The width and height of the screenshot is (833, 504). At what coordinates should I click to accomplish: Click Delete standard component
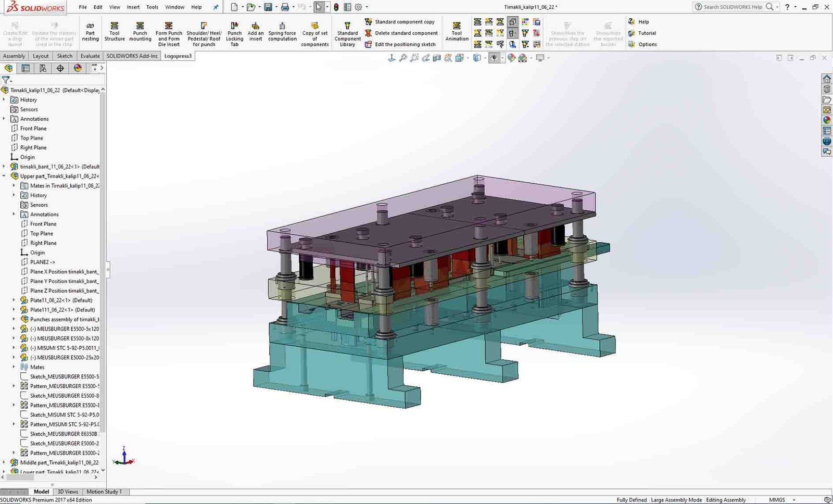(406, 33)
